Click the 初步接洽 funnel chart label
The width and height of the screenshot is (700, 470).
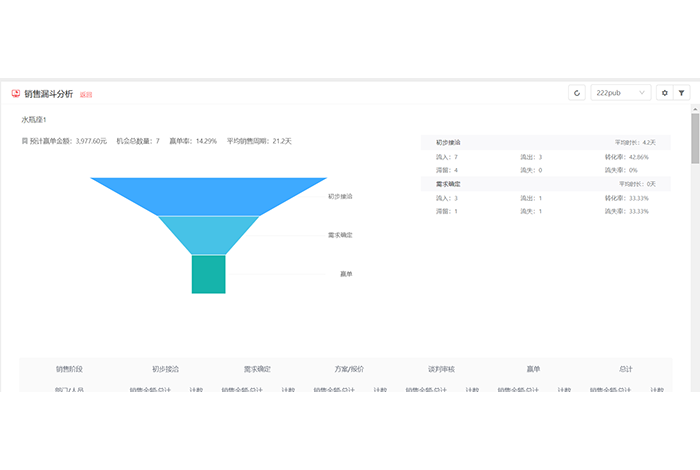(x=340, y=196)
